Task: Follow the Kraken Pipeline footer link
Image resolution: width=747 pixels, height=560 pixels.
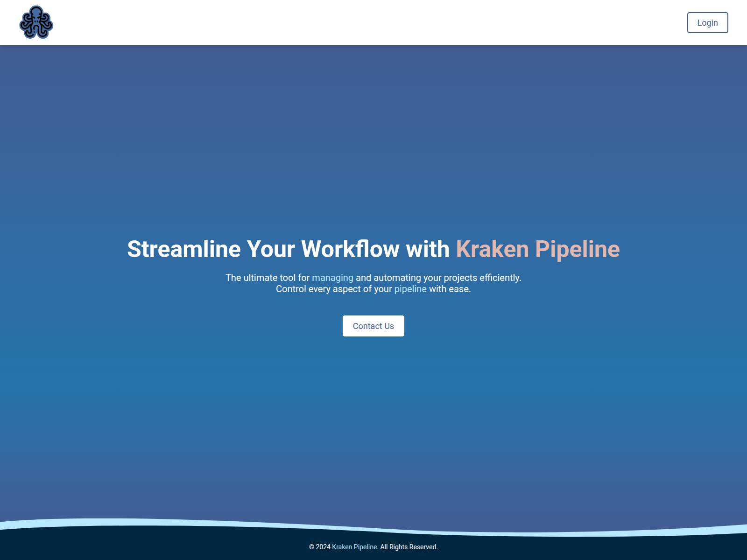Action: (355, 547)
